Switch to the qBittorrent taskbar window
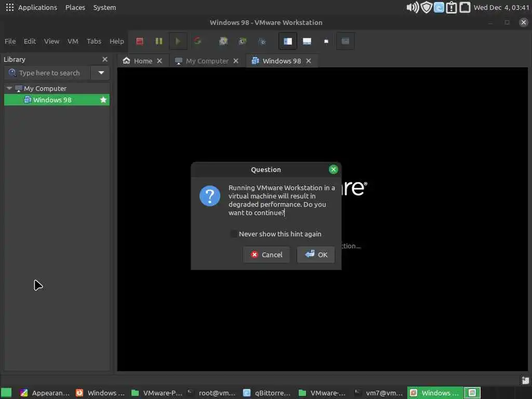The height and width of the screenshot is (399, 532). pos(267,393)
